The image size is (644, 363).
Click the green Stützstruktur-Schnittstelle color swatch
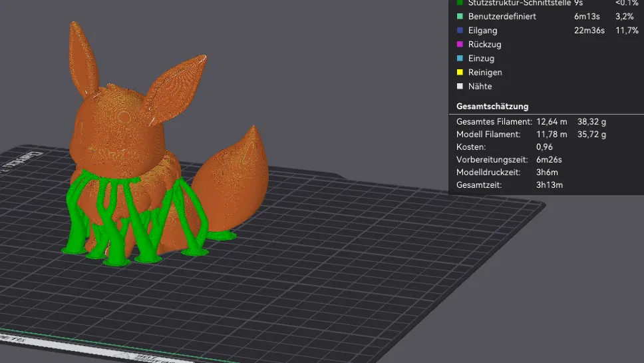[x=460, y=3]
